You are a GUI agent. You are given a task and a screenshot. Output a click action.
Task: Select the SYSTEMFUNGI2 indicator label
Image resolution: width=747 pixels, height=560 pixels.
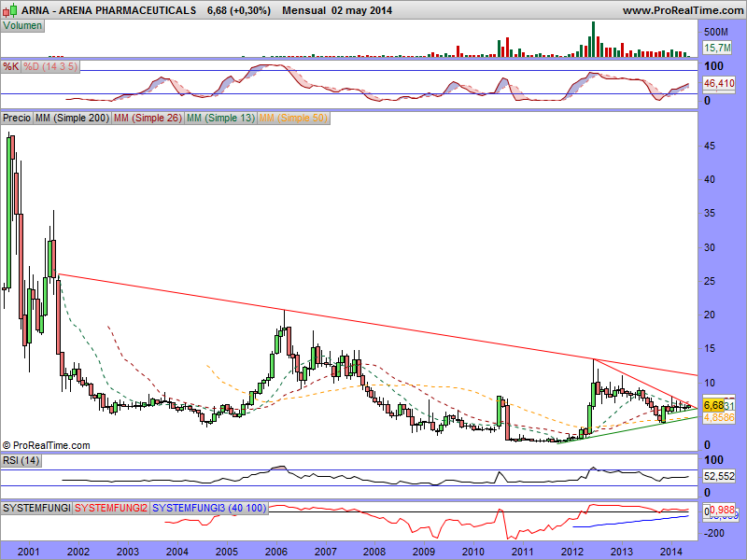pyautogui.click(x=111, y=508)
